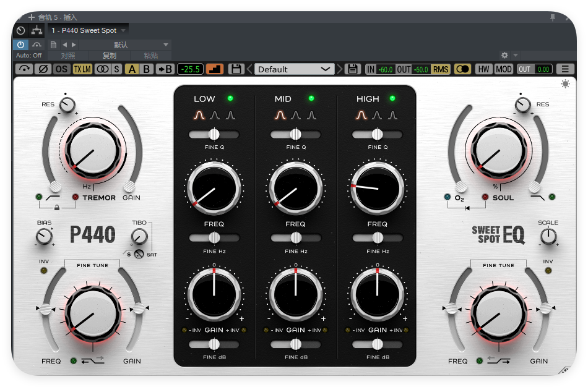Viewport: 588px width, 387px height.
Task: Select the B state slot
Action: (x=147, y=69)
